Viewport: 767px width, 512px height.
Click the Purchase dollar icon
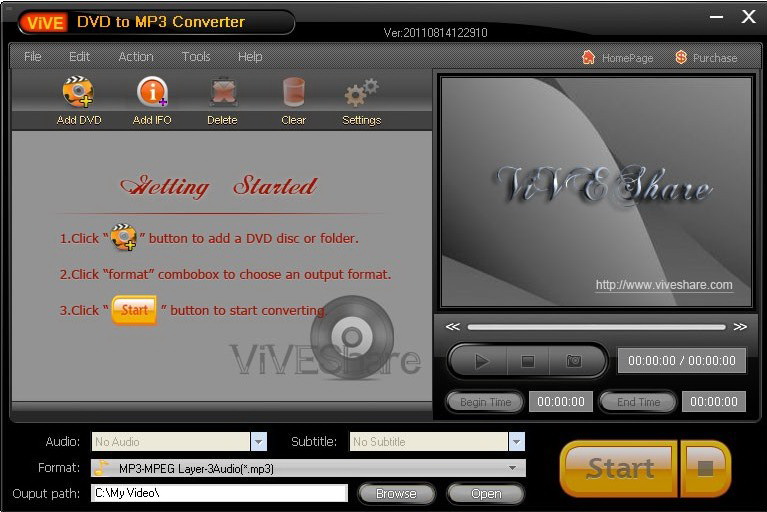tap(680, 57)
